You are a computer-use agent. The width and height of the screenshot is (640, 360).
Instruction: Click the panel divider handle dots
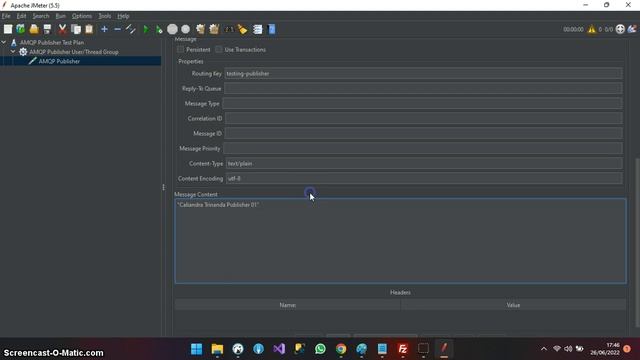pyautogui.click(x=164, y=187)
